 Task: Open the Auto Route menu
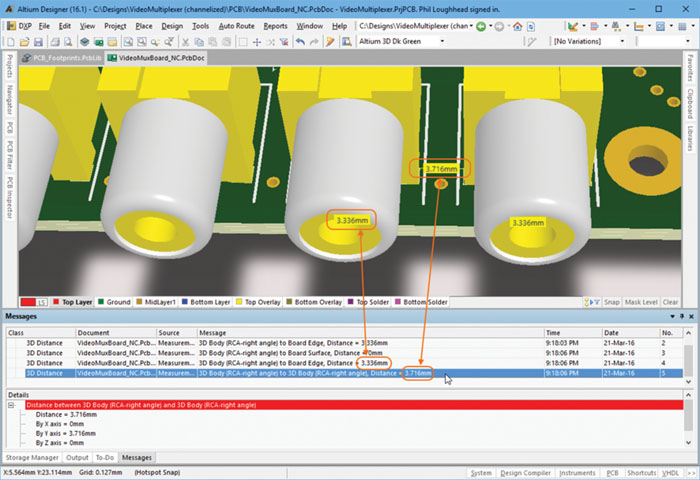pos(236,24)
